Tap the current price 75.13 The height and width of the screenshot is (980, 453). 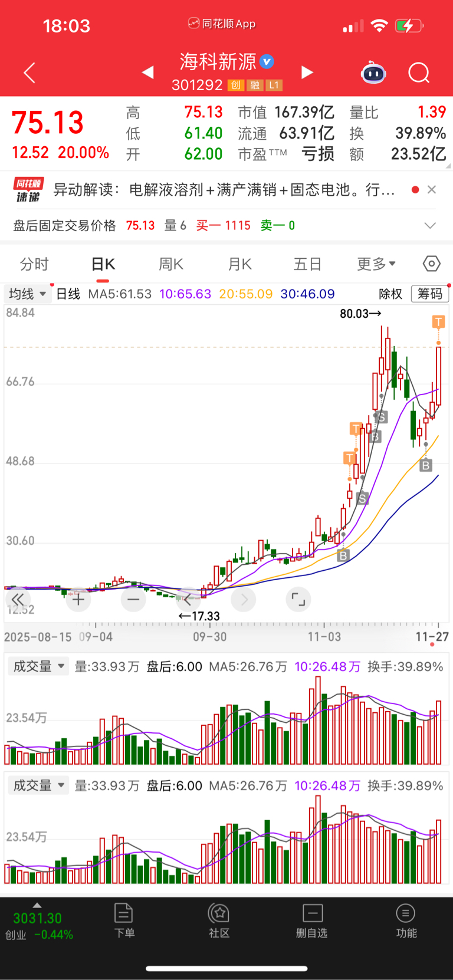click(x=48, y=123)
